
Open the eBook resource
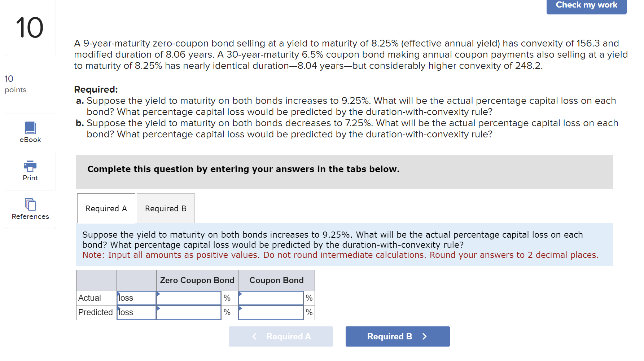[30, 133]
